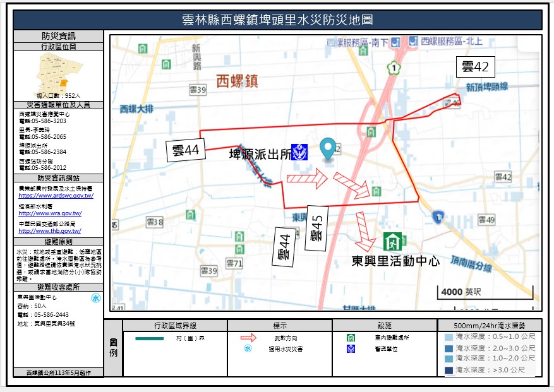
Task: Click the red arrow icon in the legend
Action: pos(248,338)
